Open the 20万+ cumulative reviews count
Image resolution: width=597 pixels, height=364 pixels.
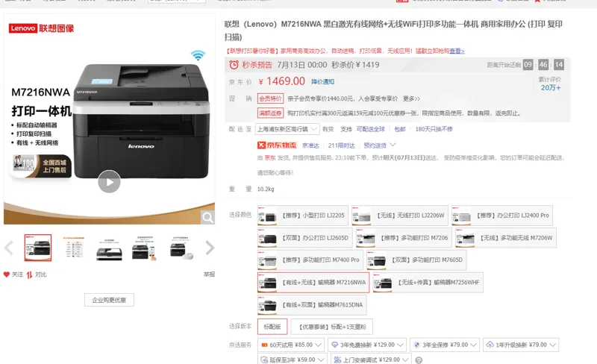(551, 88)
